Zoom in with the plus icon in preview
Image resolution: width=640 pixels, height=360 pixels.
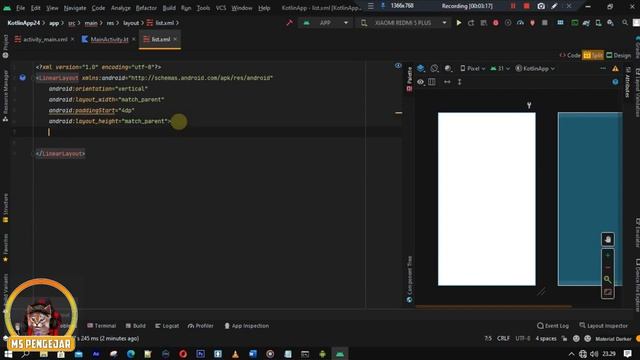(x=608, y=256)
